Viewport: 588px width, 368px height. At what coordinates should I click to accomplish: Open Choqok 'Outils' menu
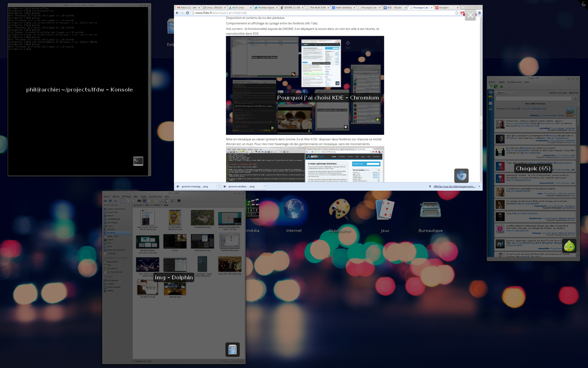tap(502, 82)
